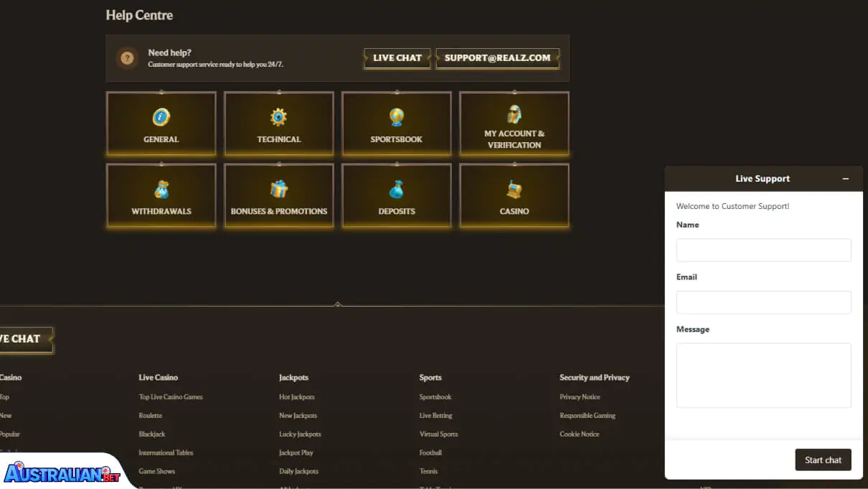
Task: Select the Bonuses & Promotions gift icon
Action: pos(278,187)
